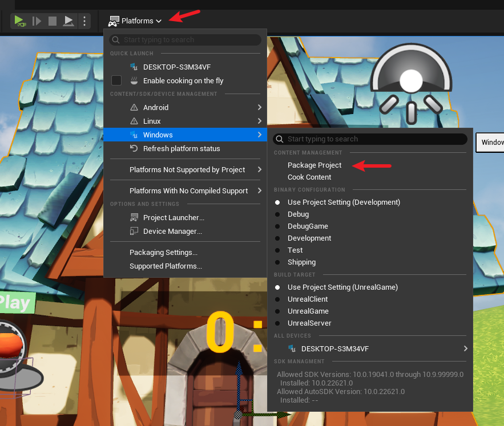Click Refresh platform status

[x=185, y=148]
